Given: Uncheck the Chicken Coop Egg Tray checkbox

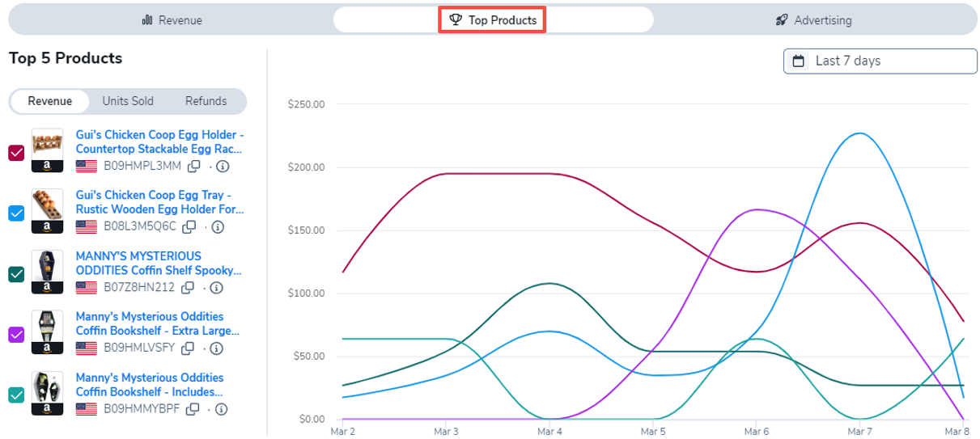Looking at the screenshot, I should point(16,213).
